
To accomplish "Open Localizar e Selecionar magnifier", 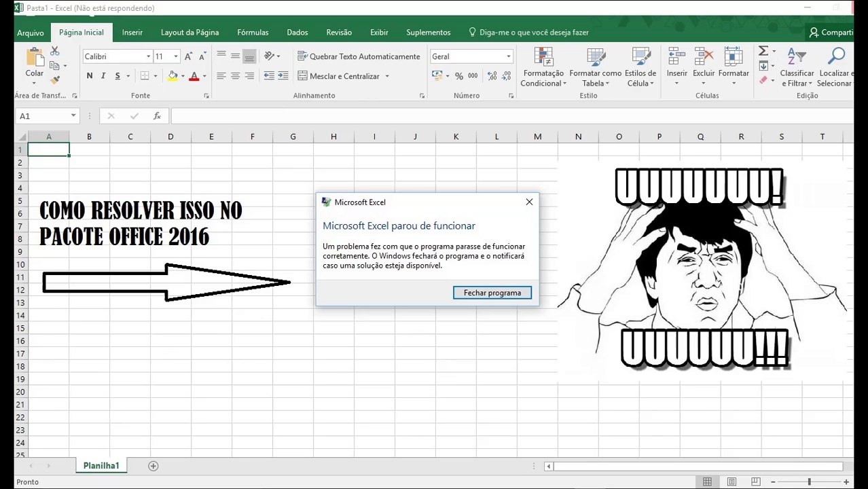I will pos(836,67).
